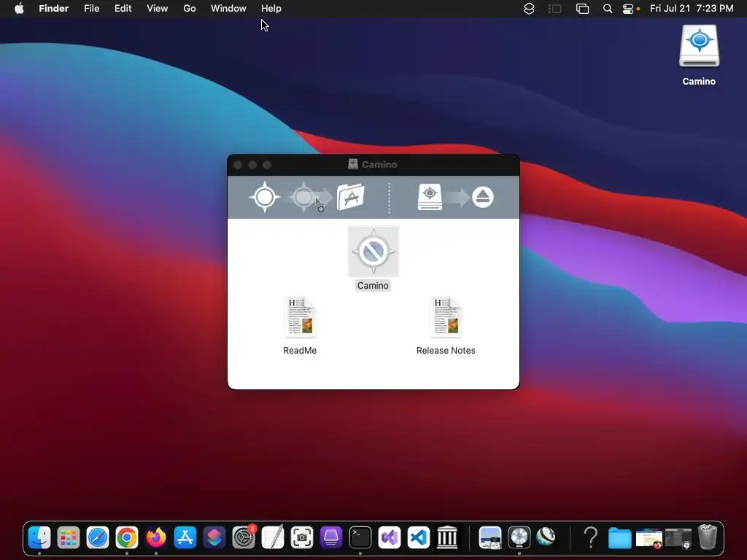The image size is (747, 560).
Task: Open the App Store from the Dock
Action: pos(185,537)
